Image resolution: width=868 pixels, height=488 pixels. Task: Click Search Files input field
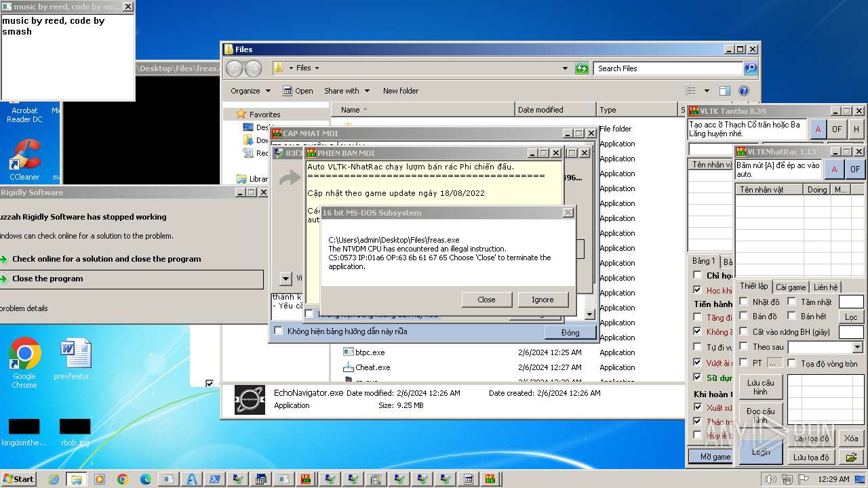pyautogui.click(x=669, y=68)
